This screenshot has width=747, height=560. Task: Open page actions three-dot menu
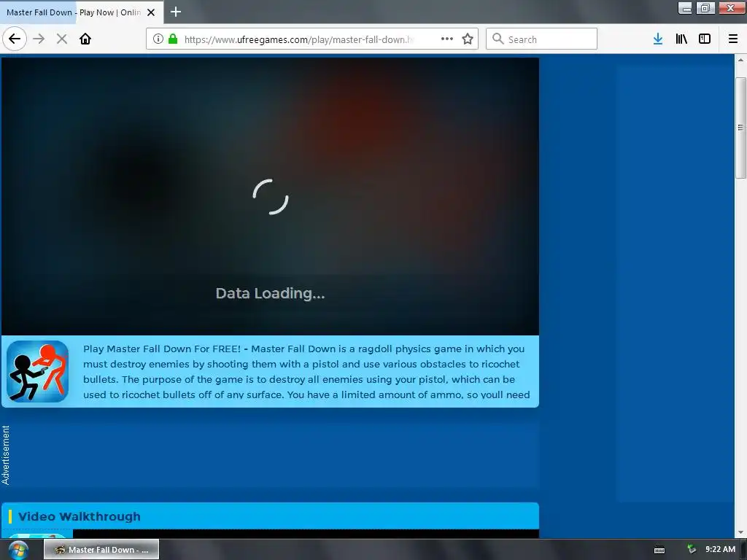[x=447, y=39]
